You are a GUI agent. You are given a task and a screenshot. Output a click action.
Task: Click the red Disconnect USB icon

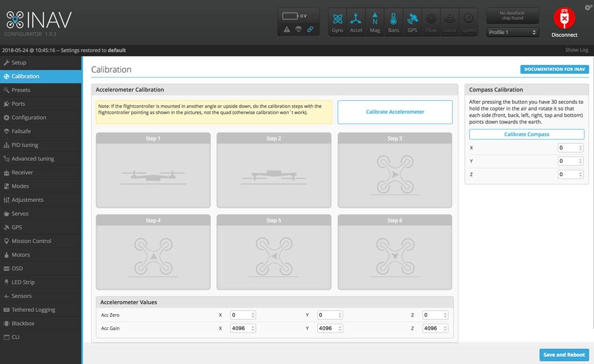564,18
